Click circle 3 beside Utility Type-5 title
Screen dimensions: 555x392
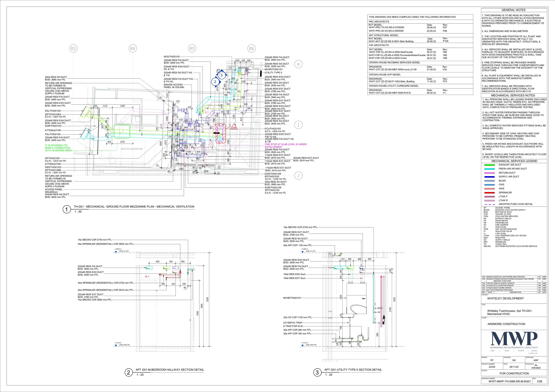317,372
